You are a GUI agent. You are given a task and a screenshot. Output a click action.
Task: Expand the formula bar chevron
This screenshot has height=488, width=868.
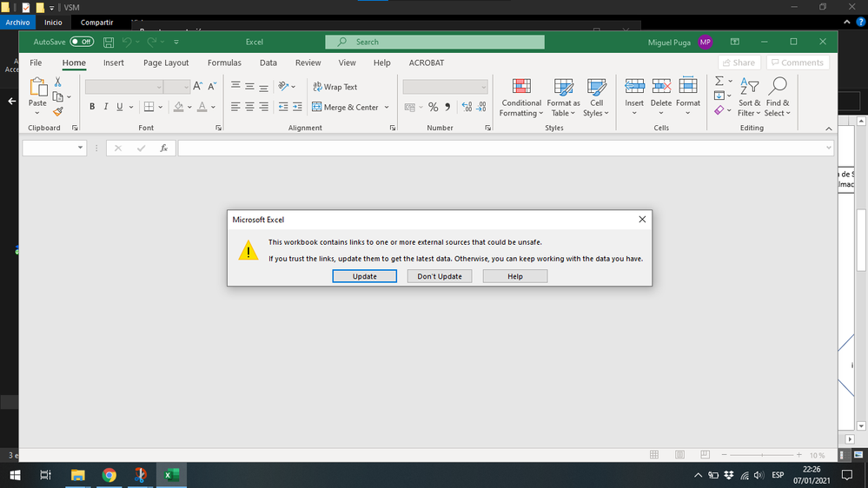pos(828,148)
